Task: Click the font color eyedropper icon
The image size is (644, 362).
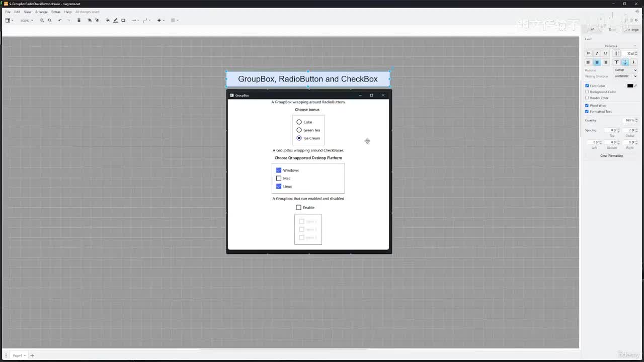Action: (x=635, y=86)
